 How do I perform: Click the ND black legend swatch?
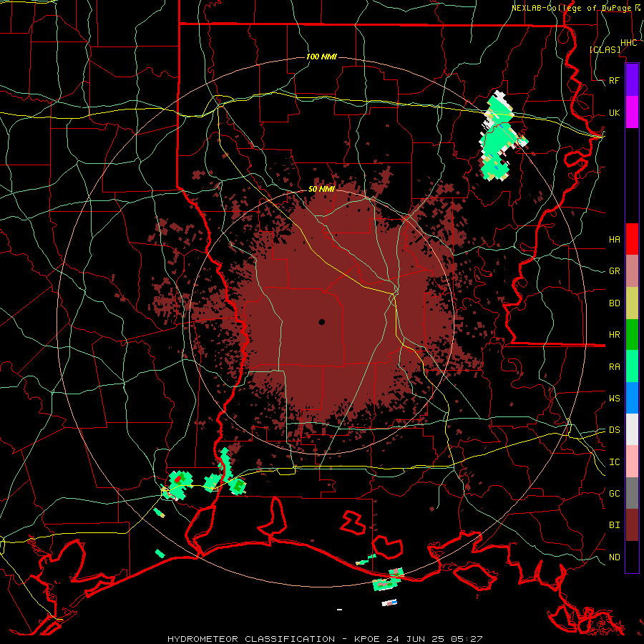632,557
